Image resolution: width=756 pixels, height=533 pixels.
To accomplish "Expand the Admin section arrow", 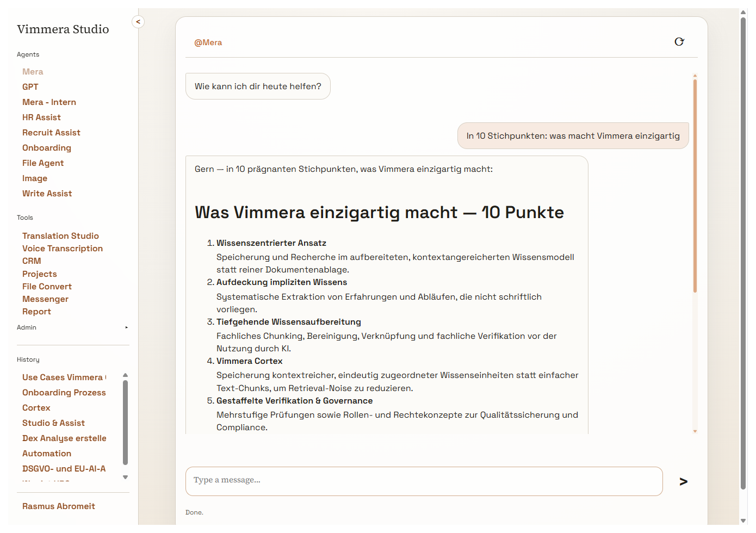I will 126,327.
